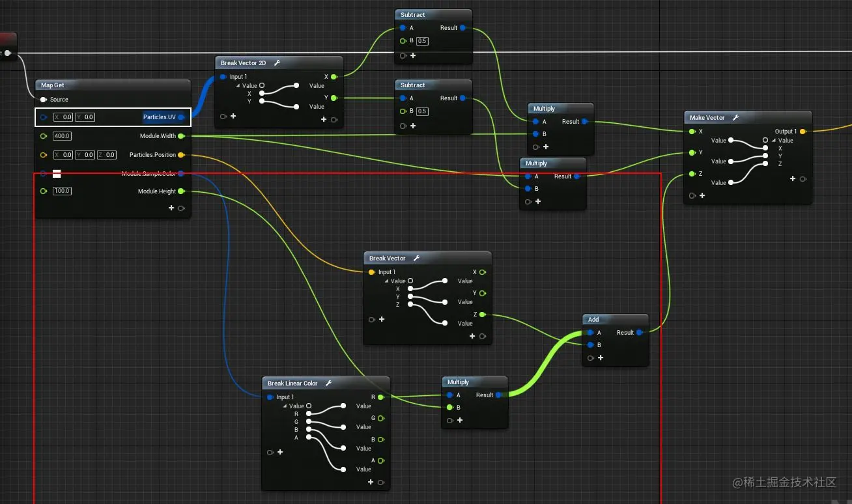This screenshot has height=504, width=852.
Task: Click the Particles.UV X value field
Action: click(63, 117)
